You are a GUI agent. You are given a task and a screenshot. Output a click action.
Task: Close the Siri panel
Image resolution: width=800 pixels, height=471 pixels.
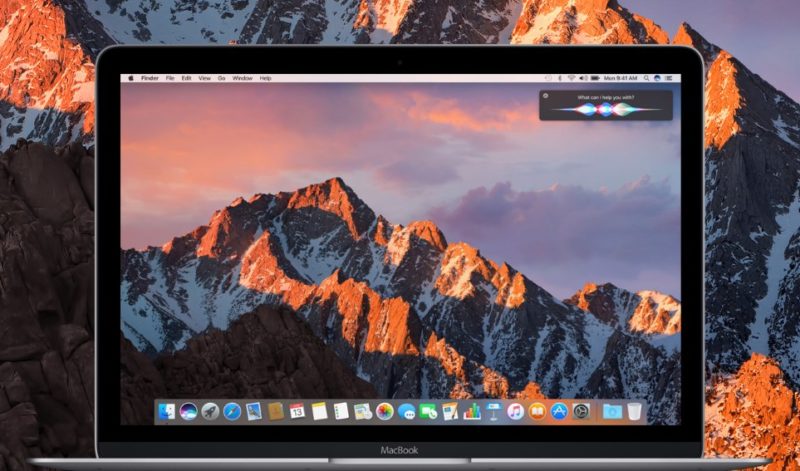(x=545, y=95)
